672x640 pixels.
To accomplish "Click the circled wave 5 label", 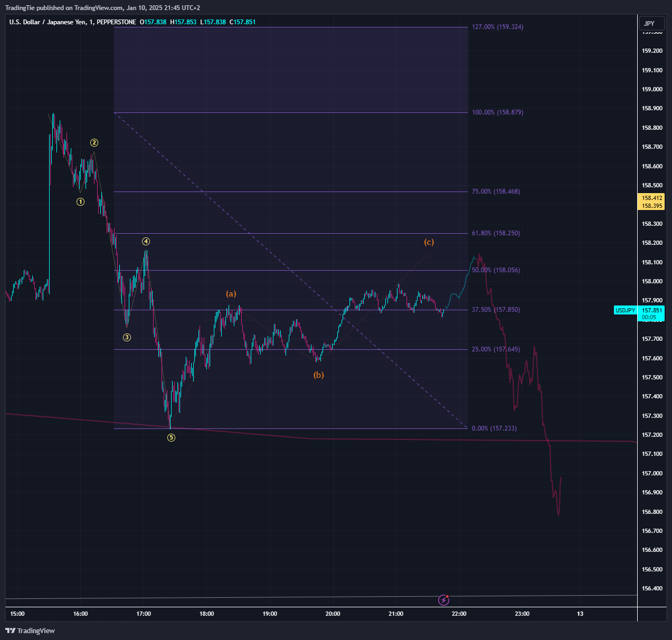I will click(171, 437).
